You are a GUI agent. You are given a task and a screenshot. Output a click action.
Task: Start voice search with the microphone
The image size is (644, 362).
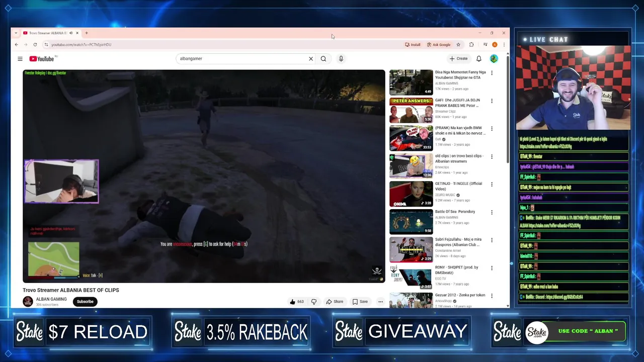point(341,59)
